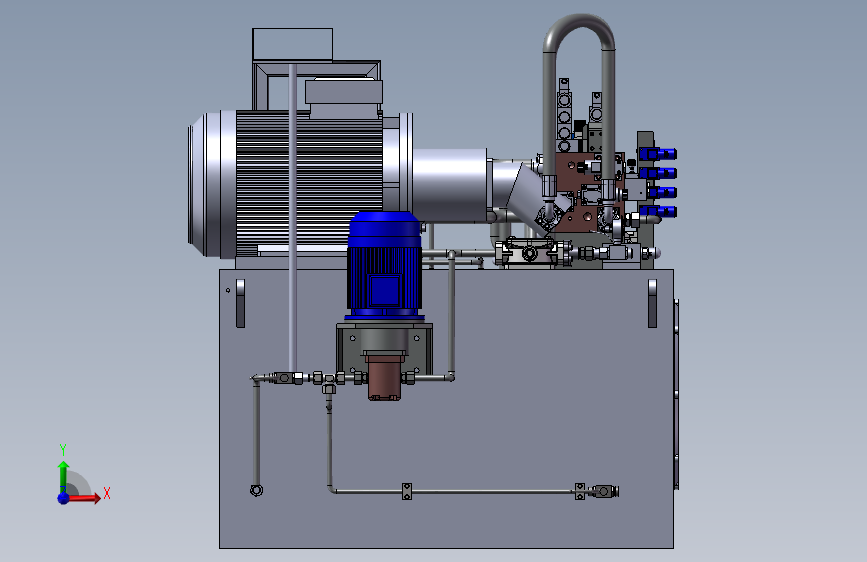
Task: Select the right lifting handle on tank
Action: point(652,303)
